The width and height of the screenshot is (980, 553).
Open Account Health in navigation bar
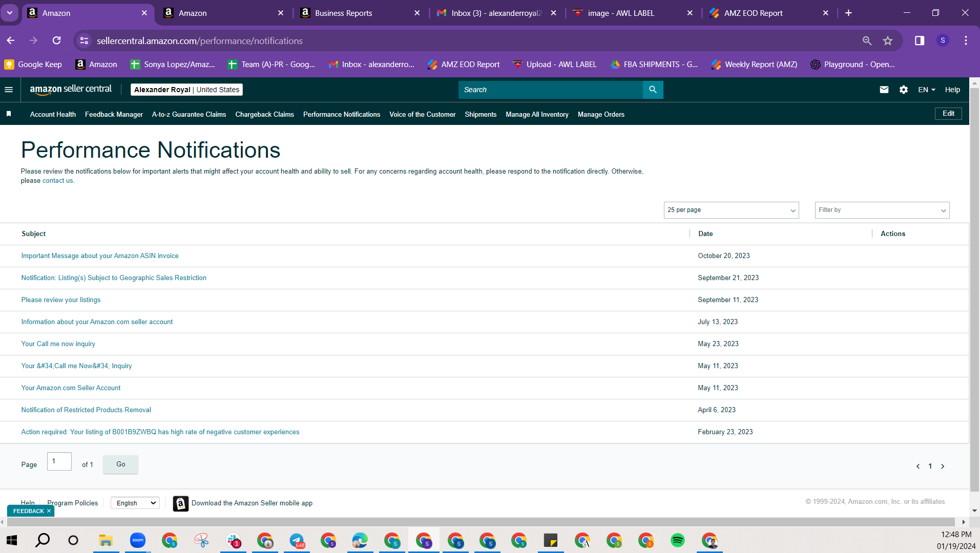click(53, 114)
